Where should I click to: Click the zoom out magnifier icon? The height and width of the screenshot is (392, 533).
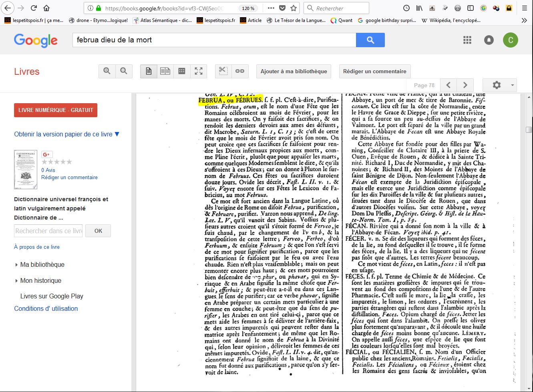click(x=124, y=71)
